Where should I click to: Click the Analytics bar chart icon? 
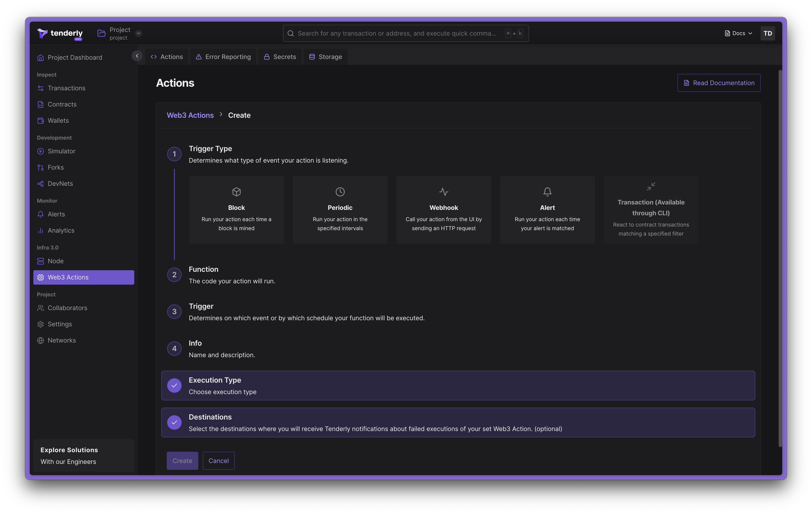point(41,231)
